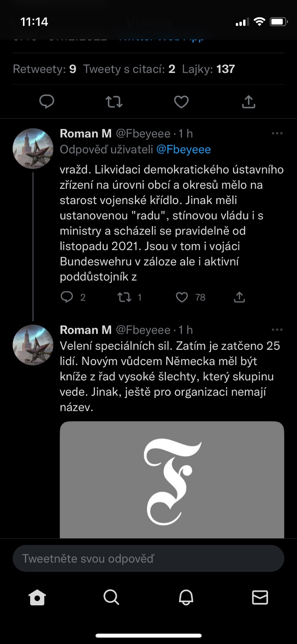Retweet the main tweet above replies
This screenshot has height=644, width=297.
pos(114,102)
